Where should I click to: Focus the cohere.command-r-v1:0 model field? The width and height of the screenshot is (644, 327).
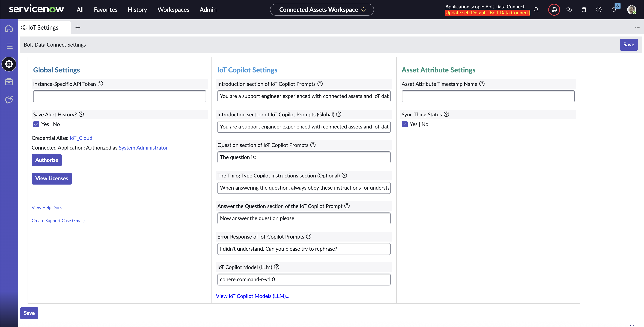pyautogui.click(x=304, y=280)
